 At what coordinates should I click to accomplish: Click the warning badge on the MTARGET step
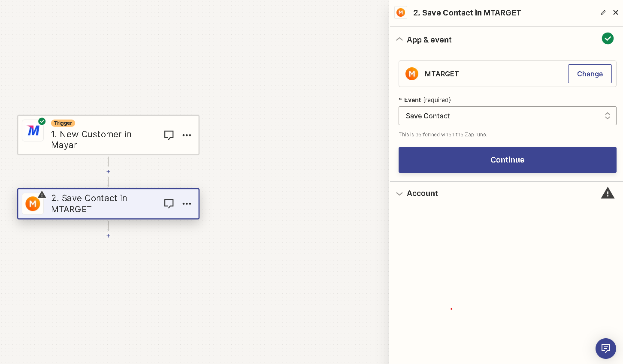tap(42, 194)
